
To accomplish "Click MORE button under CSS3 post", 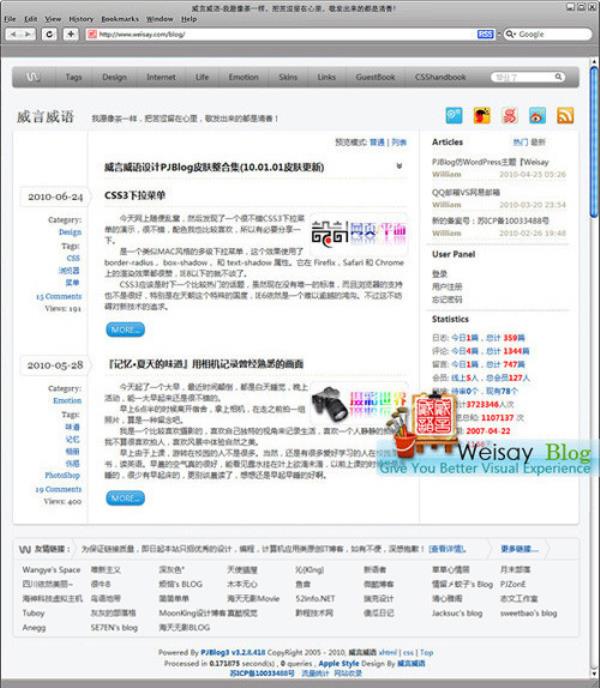I will tap(125, 330).
